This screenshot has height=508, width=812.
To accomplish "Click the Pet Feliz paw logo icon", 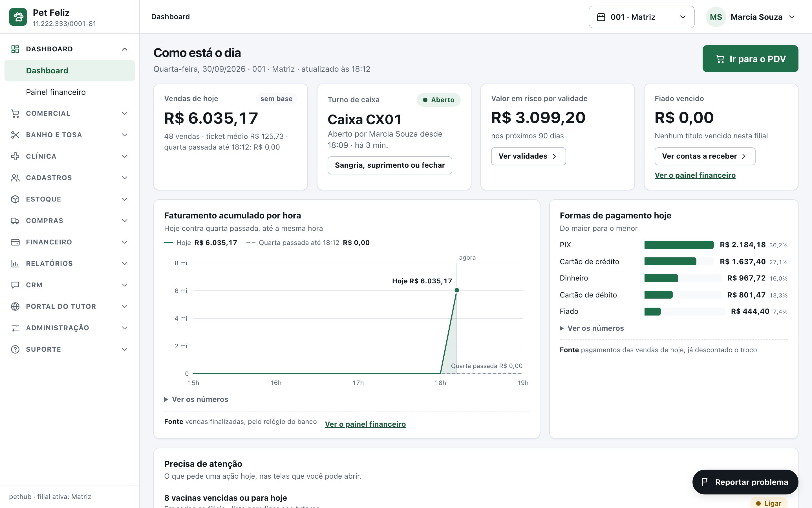I will (18, 17).
